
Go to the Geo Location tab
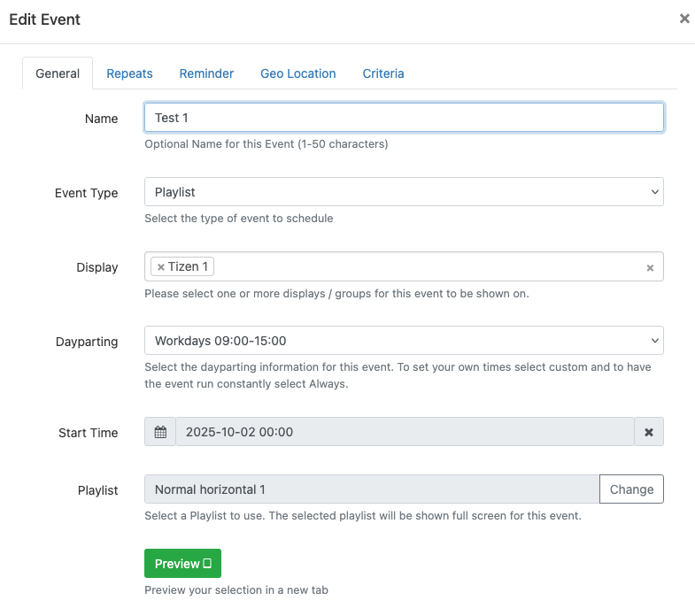(x=297, y=73)
